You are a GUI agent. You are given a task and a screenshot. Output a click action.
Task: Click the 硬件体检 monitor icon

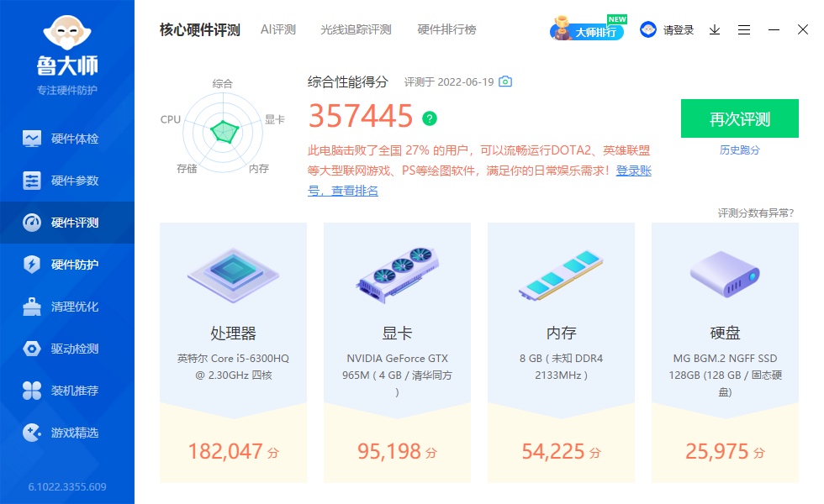[x=32, y=139]
